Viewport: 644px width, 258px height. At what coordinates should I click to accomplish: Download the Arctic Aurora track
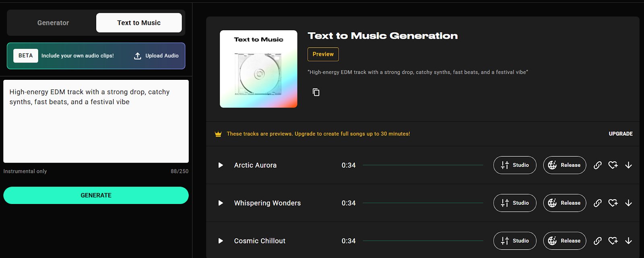[x=628, y=165]
